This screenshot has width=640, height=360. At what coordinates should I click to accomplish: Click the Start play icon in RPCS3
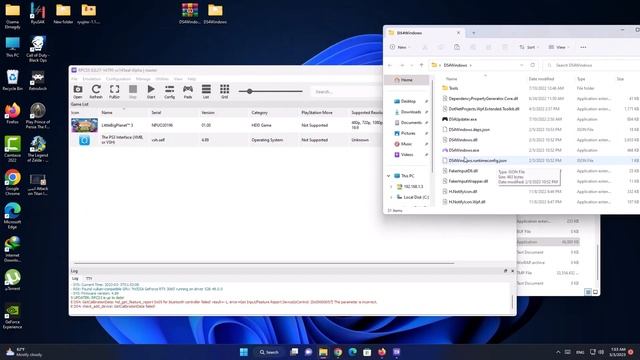[151, 91]
